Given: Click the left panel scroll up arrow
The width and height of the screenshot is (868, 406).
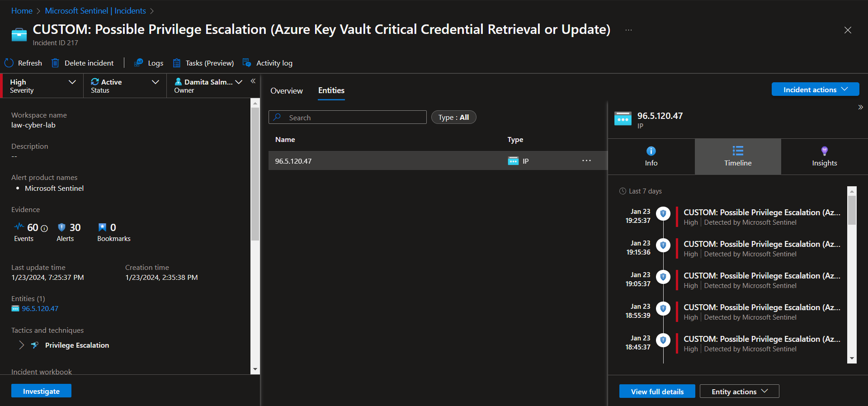Looking at the screenshot, I should click(x=255, y=103).
